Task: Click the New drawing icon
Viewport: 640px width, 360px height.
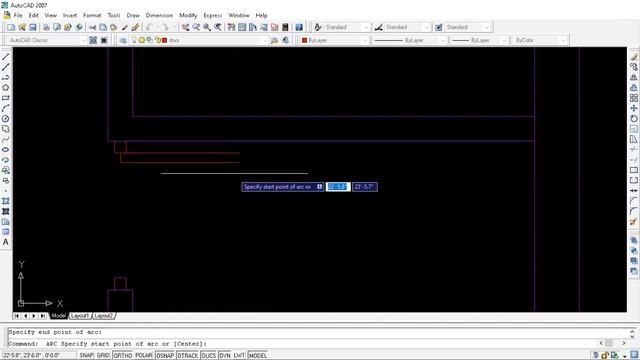Action: click(11, 27)
